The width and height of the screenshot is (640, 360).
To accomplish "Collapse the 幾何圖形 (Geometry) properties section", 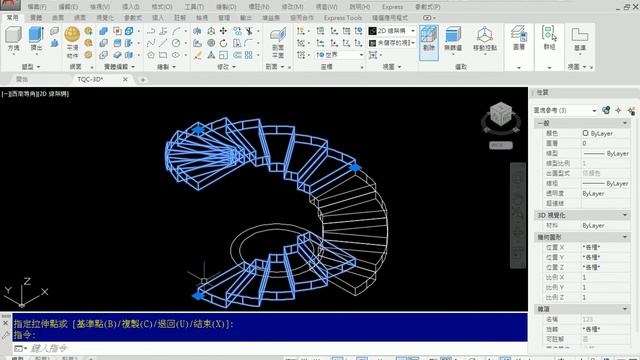I will [x=625, y=237].
